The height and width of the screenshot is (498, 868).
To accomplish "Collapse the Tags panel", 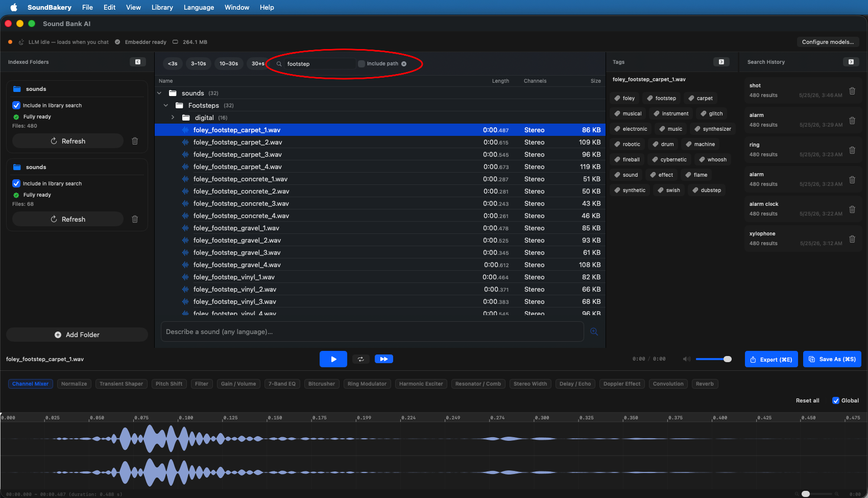I will [721, 62].
